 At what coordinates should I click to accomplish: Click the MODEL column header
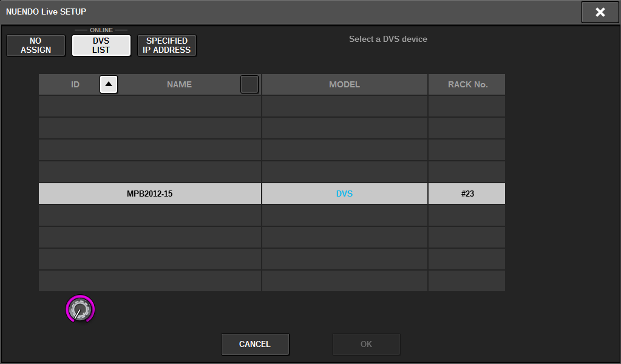[x=344, y=84]
